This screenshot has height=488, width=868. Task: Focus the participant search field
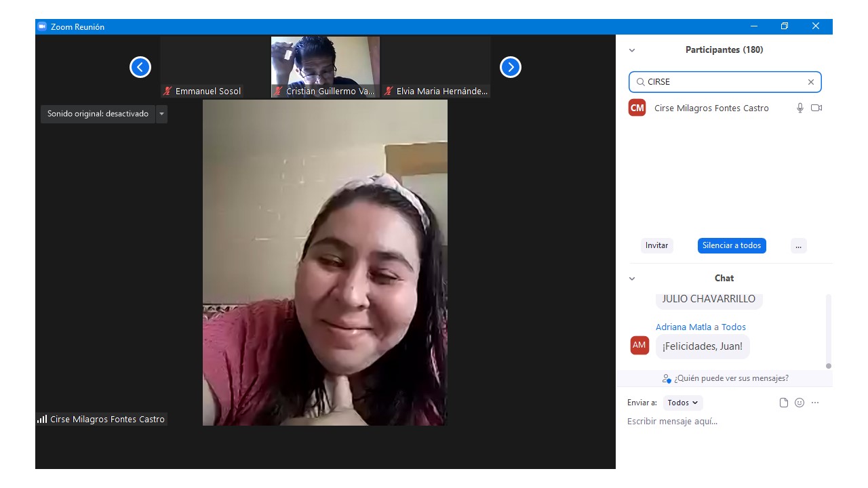(x=725, y=82)
